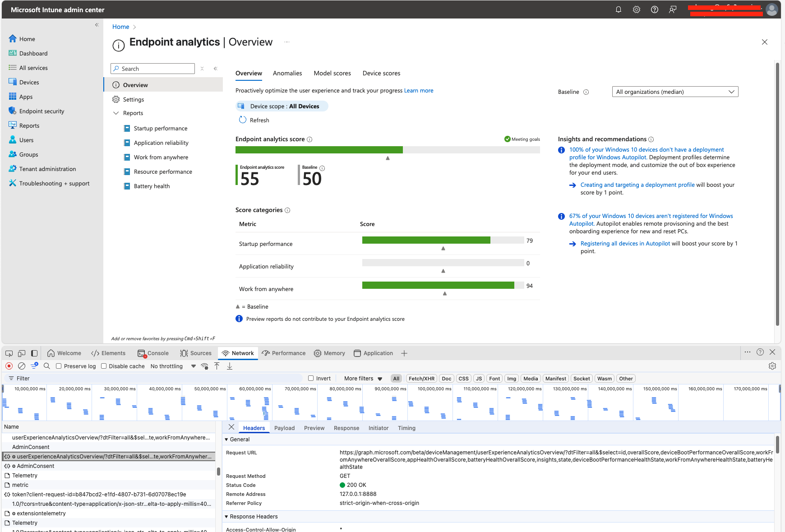Enable the Preserve log checkbox

click(59, 366)
